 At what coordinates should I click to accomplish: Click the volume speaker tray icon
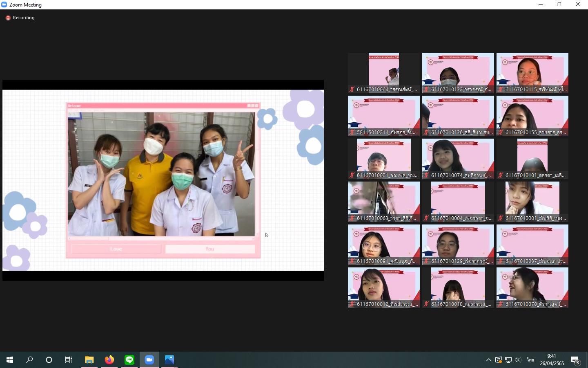click(x=518, y=360)
